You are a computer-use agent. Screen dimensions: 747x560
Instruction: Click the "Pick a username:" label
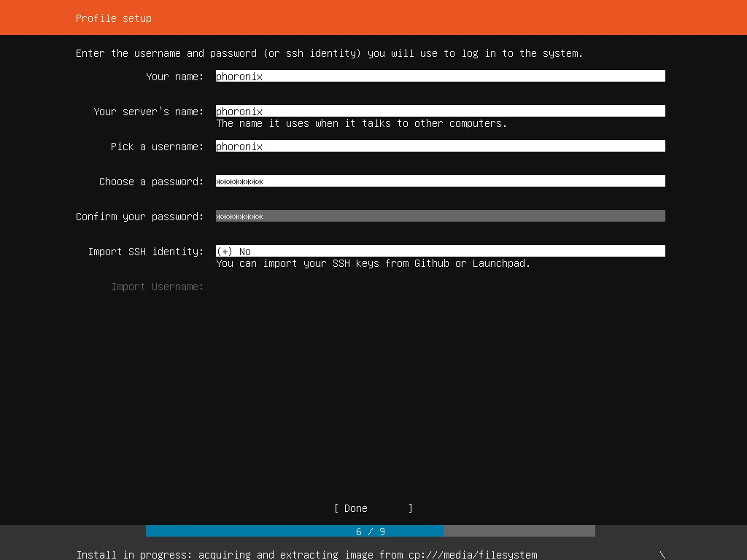158,147
